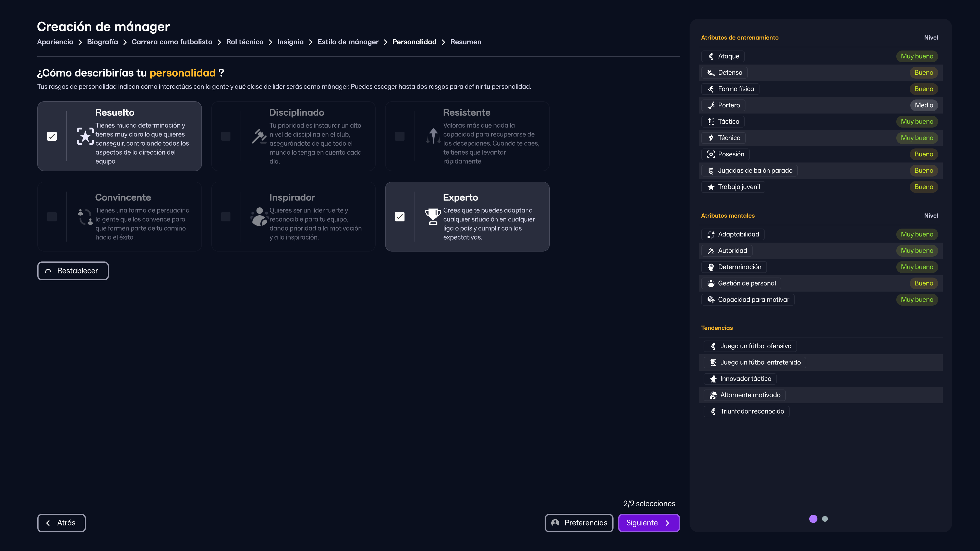Click the Restablecer button
The image size is (980, 551).
pos(73,270)
